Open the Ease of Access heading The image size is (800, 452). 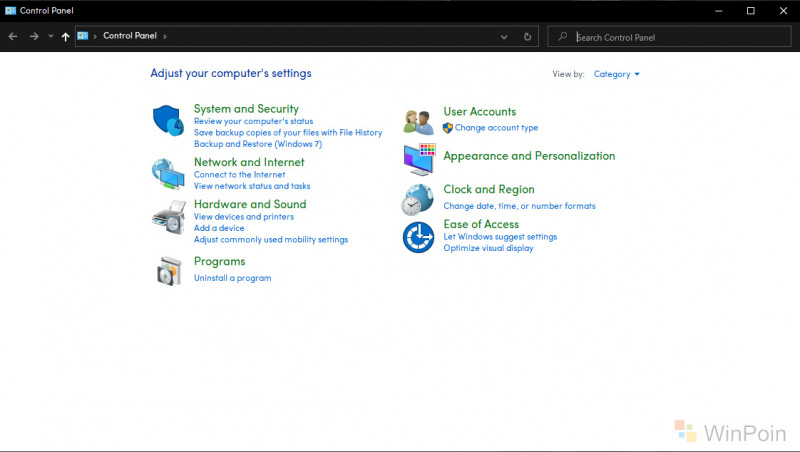point(481,224)
